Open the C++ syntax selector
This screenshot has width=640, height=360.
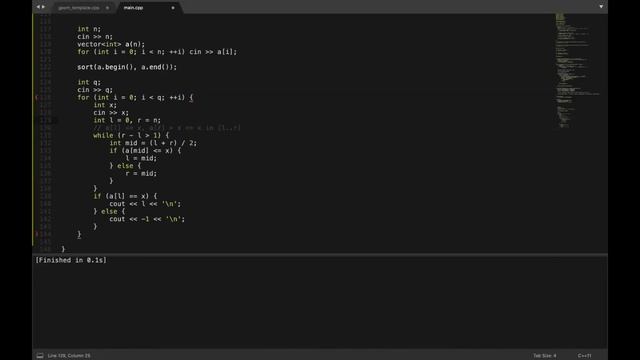pos(584,356)
